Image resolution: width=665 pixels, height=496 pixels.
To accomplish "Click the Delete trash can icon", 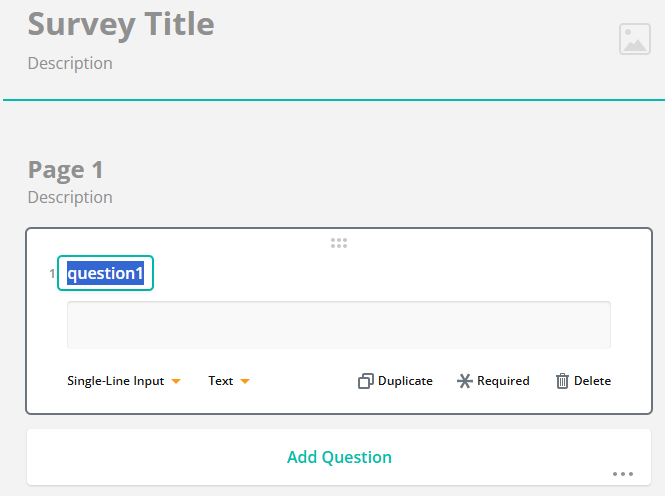I will [x=562, y=381].
